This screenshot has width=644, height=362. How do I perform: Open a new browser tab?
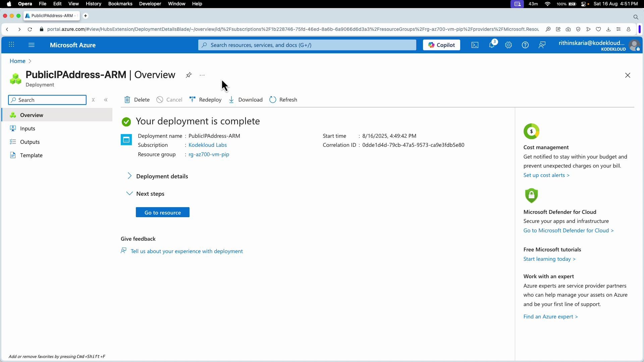click(x=86, y=16)
